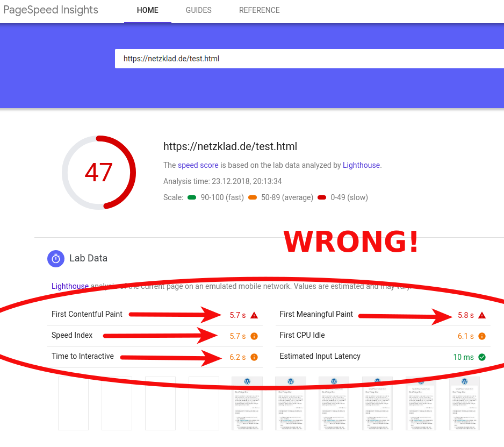Viewport: 504px width, 447px height.
Task: Click the 5.8 s First Meaningful Paint value
Action: coord(466,315)
